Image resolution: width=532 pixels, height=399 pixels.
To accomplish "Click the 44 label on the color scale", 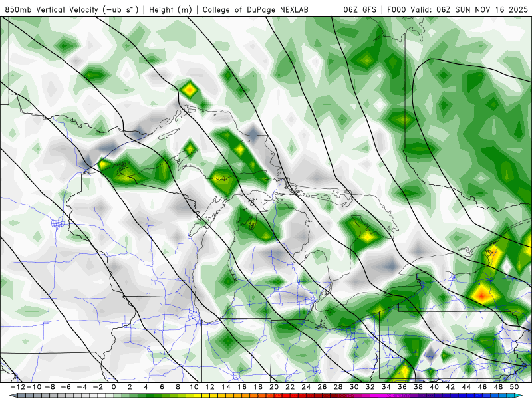I will pyautogui.click(x=466, y=387).
